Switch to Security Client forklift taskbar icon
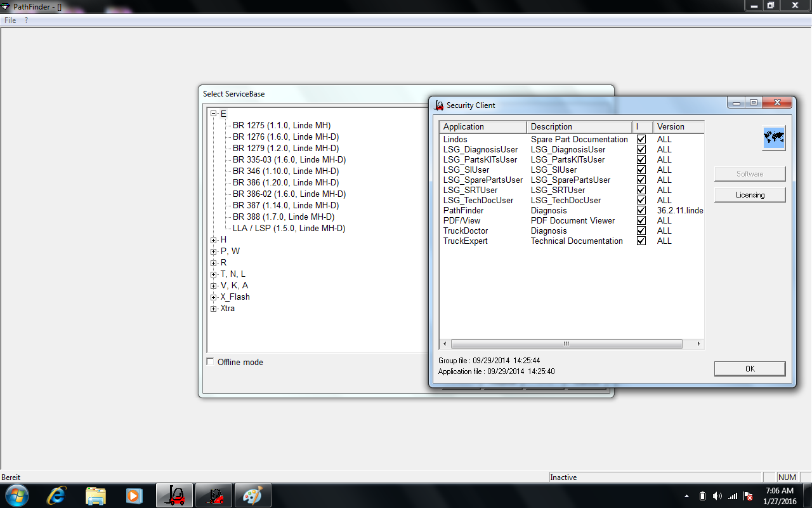Image resolution: width=812 pixels, height=508 pixels. 214,495
